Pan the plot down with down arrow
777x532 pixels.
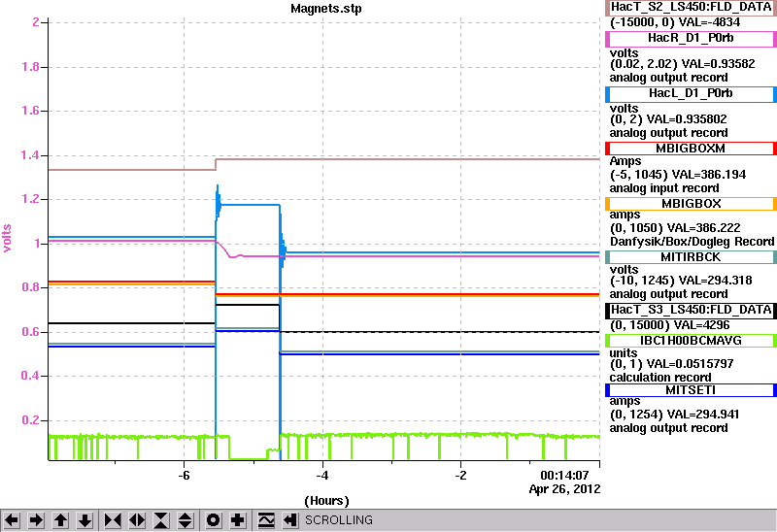click(x=84, y=520)
